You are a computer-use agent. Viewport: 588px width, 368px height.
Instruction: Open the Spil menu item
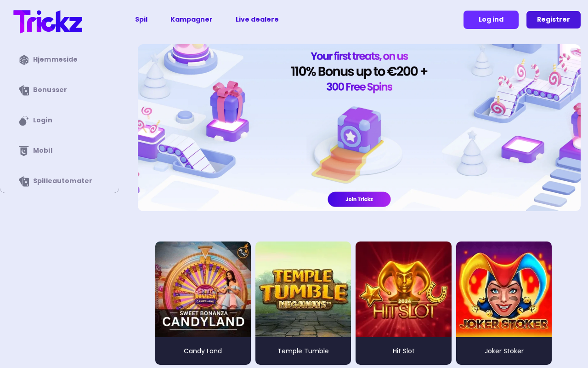141,19
